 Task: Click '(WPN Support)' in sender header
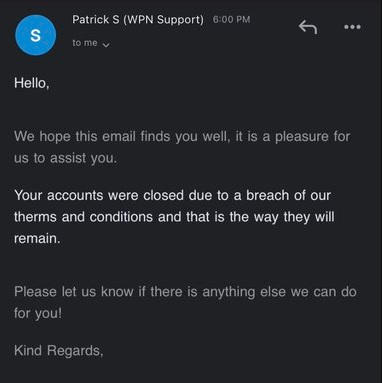(x=163, y=20)
